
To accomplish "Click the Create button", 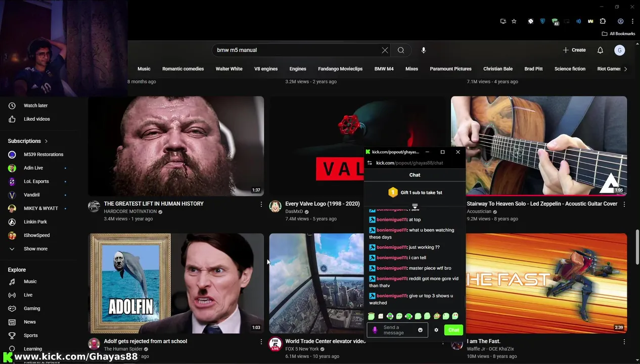I will click(x=574, y=50).
